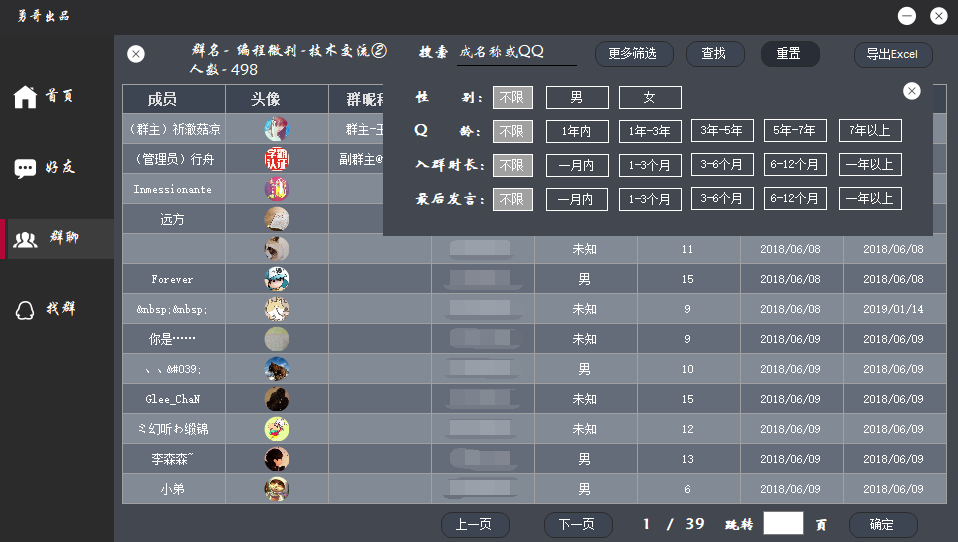Go to previous page with 上一页

pos(475,524)
